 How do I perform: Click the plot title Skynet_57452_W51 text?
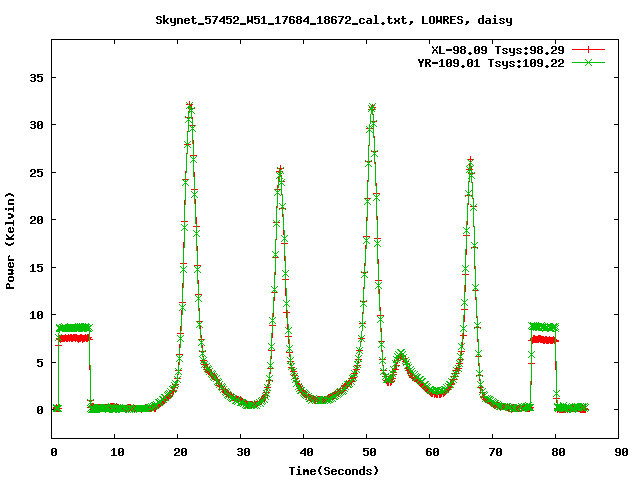333,20
